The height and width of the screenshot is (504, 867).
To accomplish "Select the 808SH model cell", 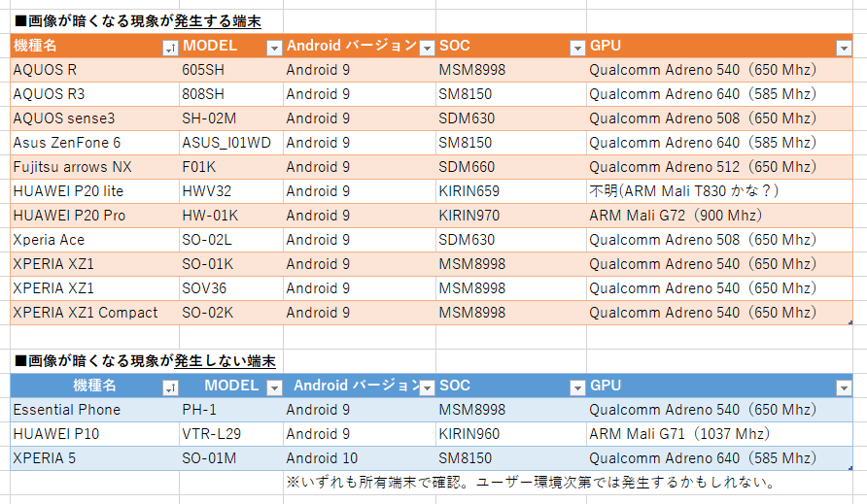I will (x=231, y=94).
